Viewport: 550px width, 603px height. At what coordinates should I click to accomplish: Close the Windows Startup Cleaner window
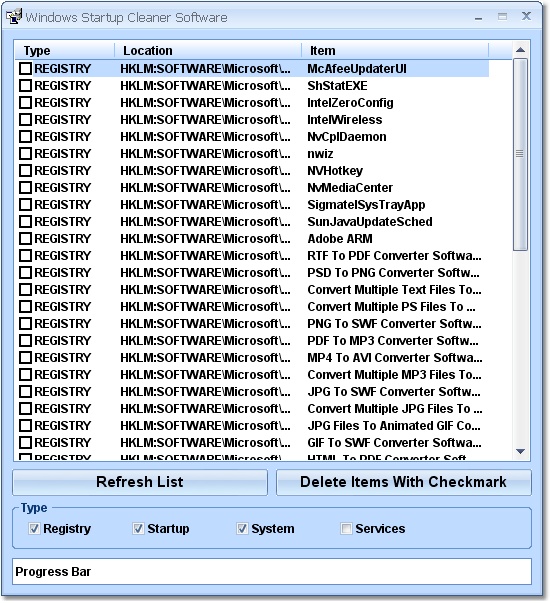[526, 16]
